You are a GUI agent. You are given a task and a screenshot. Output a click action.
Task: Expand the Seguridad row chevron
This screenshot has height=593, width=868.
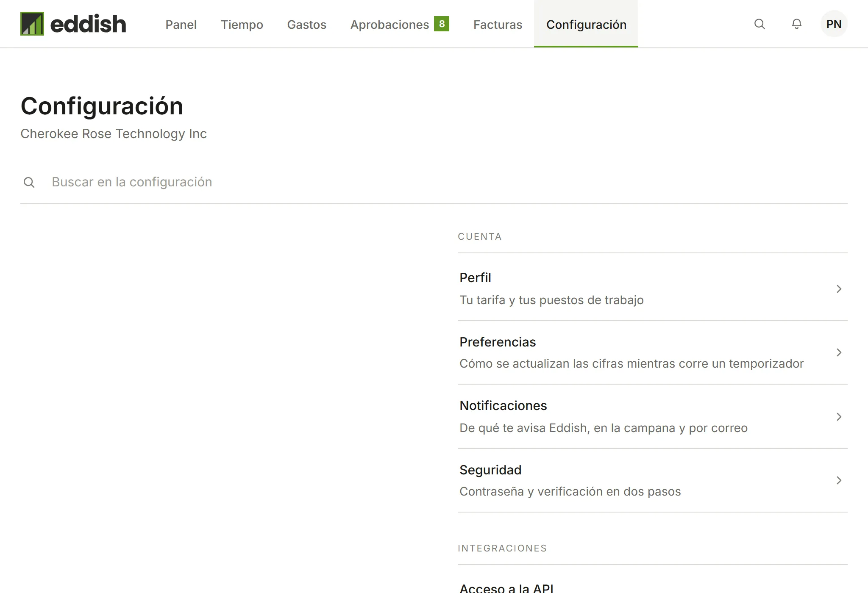839,480
